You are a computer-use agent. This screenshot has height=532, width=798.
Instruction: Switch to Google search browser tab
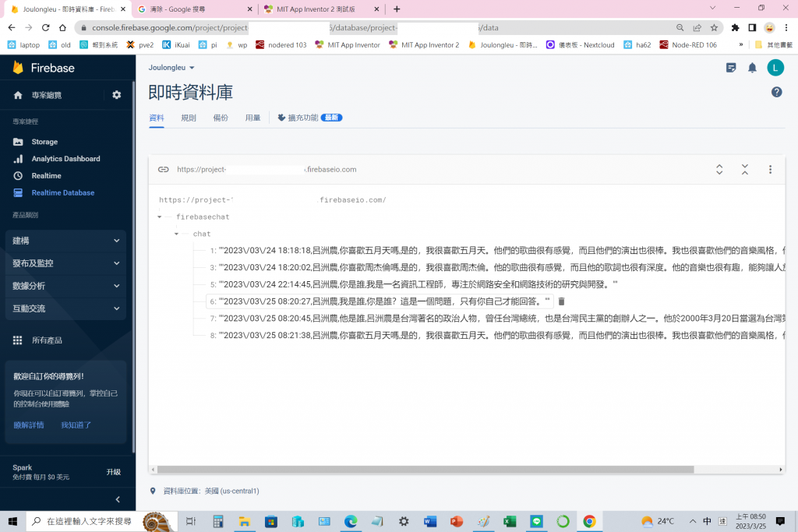(196, 9)
